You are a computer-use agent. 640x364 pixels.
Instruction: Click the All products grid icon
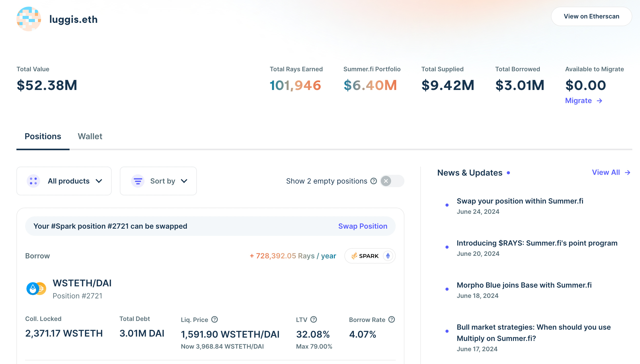33,181
